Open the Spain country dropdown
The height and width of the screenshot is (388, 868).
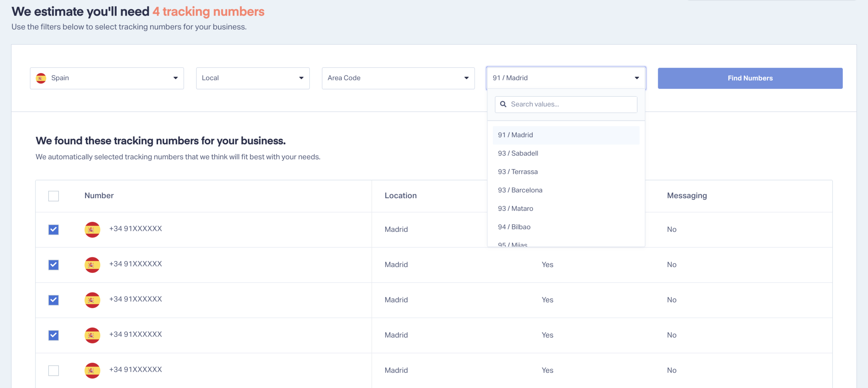107,78
